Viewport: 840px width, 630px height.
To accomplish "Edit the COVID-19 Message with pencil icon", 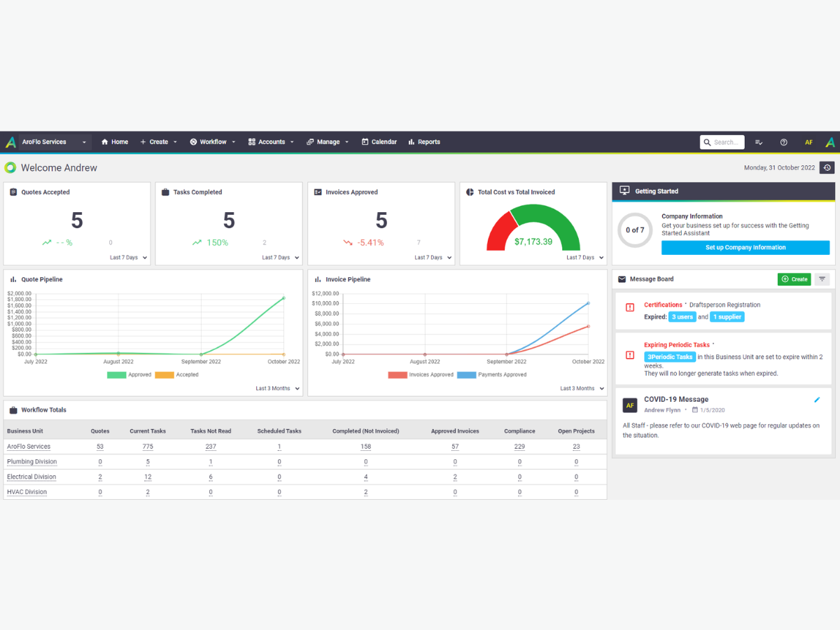I will (817, 400).
